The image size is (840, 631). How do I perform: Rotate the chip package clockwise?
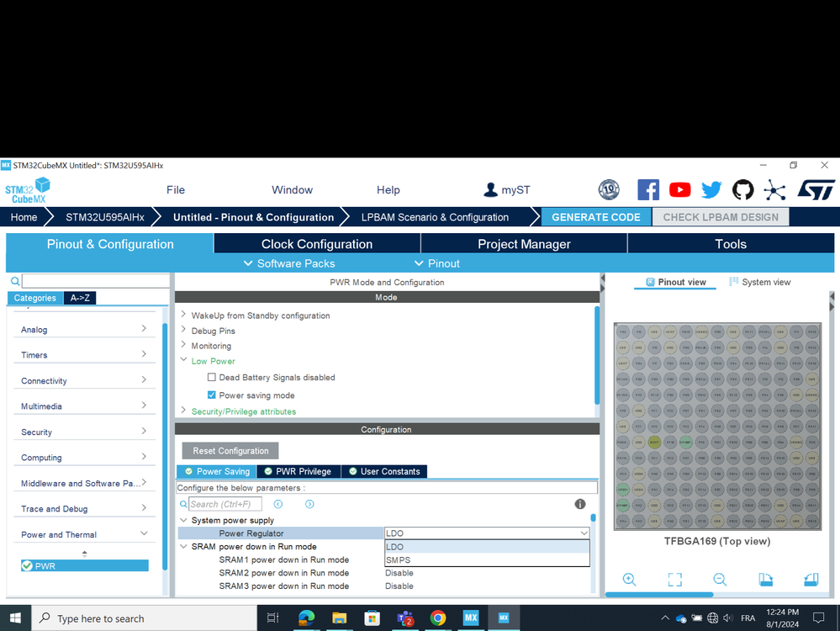(765, 580)
